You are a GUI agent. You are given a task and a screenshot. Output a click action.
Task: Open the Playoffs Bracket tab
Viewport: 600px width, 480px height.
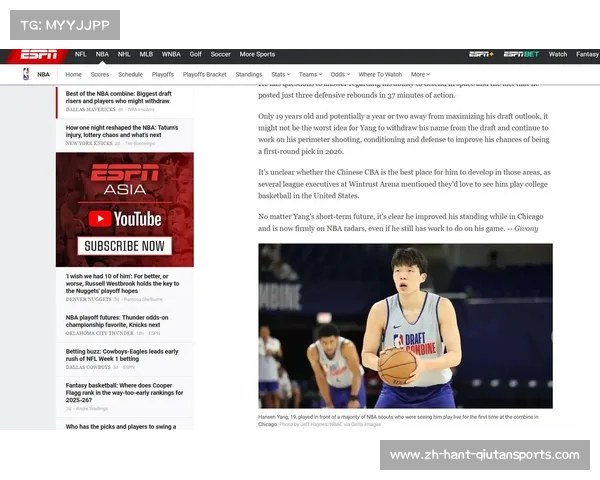[x=204, y=74]
